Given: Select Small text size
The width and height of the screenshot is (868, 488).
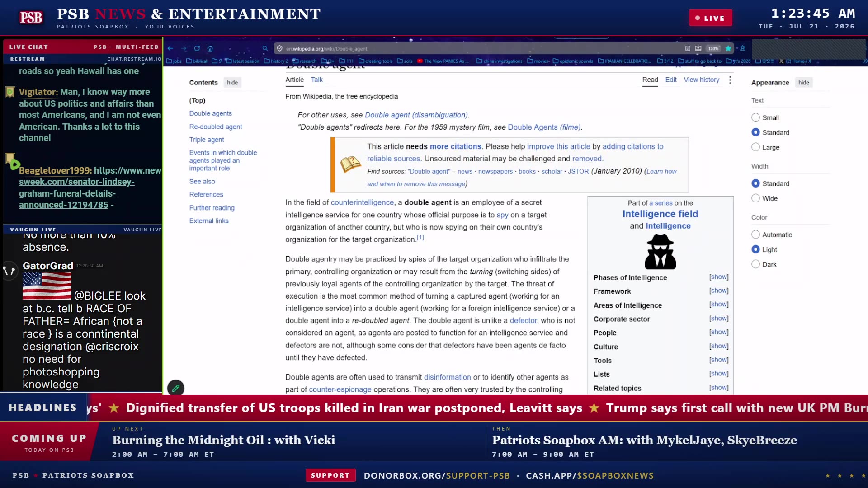Looking at the screenshot, I should 755,117.
